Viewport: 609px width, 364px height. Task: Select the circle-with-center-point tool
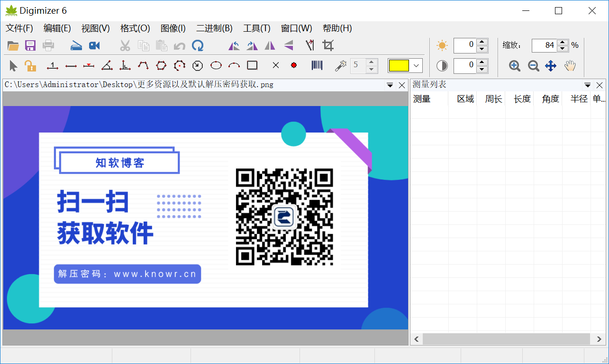179,65
